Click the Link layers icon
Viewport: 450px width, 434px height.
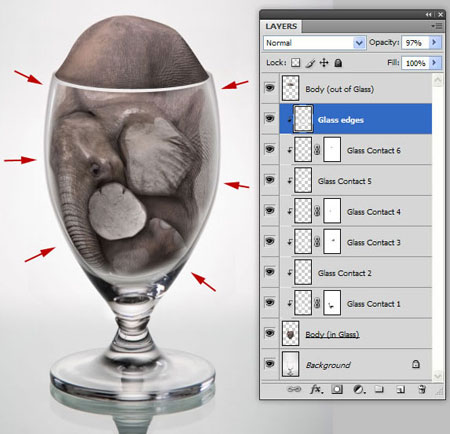(x=294, y=389)
